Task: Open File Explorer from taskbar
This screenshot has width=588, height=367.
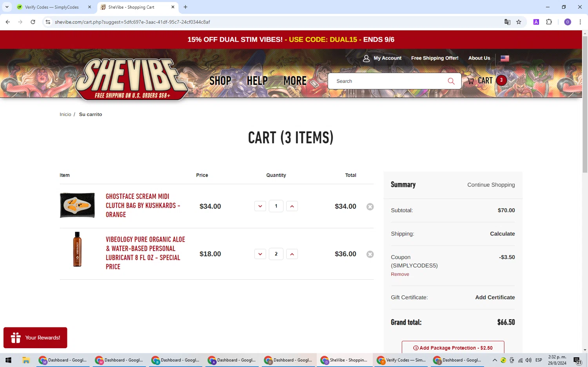Action: click(26, 360)
